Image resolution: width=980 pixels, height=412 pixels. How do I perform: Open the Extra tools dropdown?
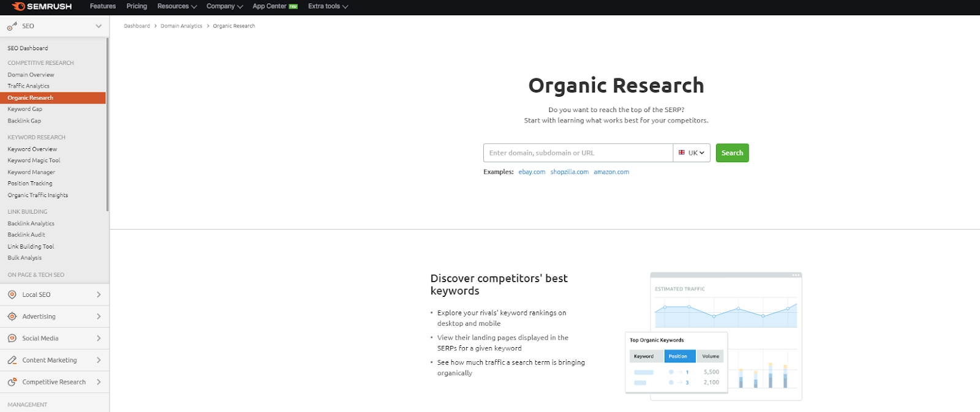point(328,7)
